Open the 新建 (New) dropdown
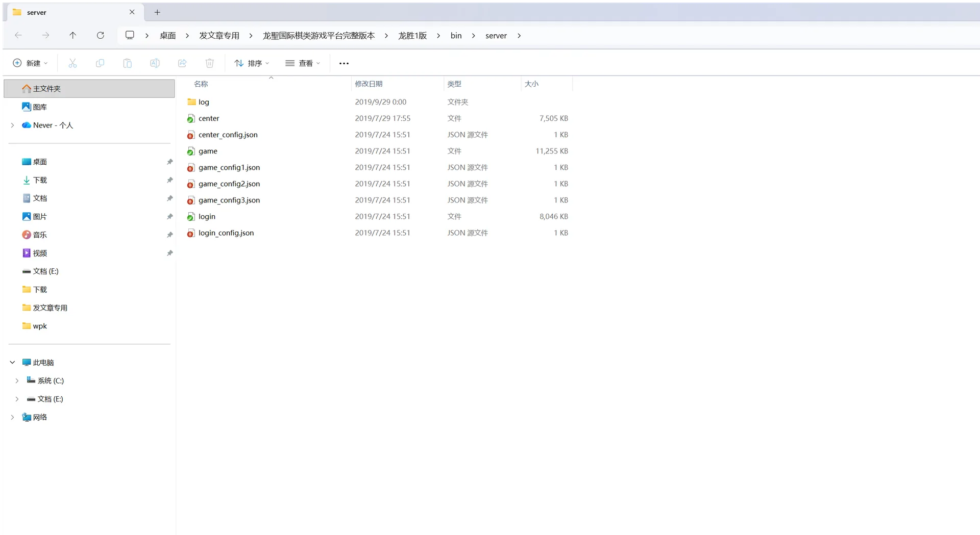Viewport: 980px width, 535px height. click(x=31, y=63)
